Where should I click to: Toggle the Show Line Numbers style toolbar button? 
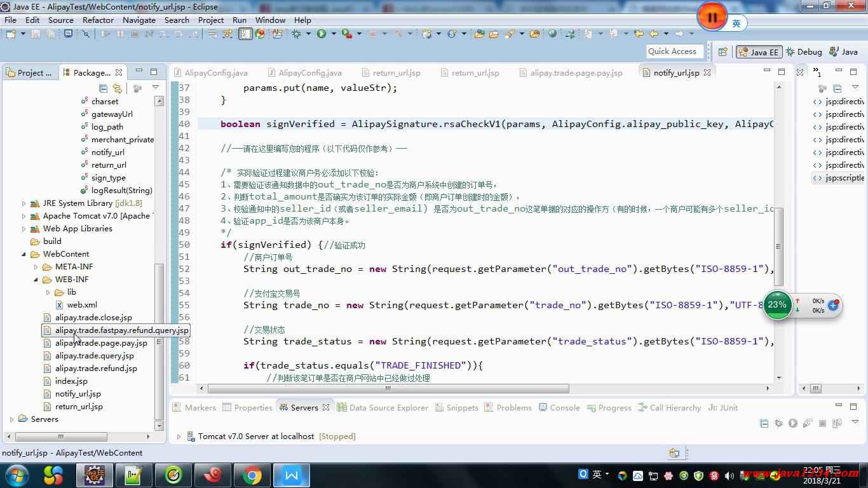245,34
